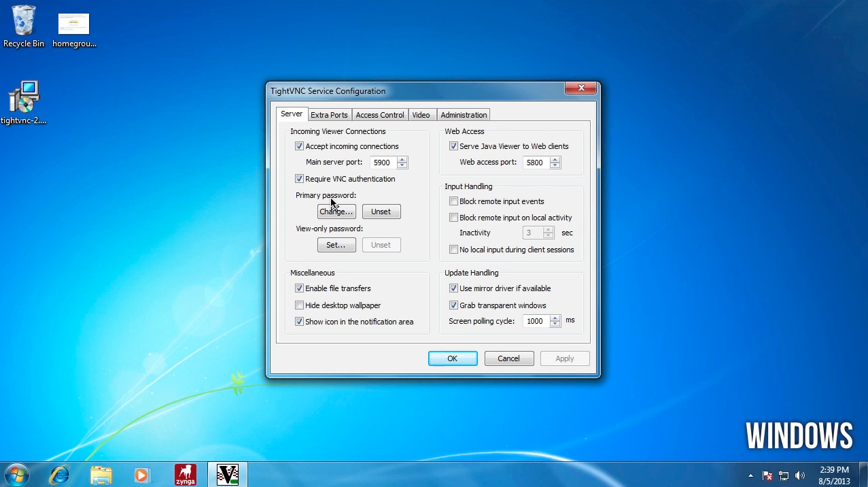
Task: Decrease Web access port with the down arrow
Action: click(x=554, y=165)
